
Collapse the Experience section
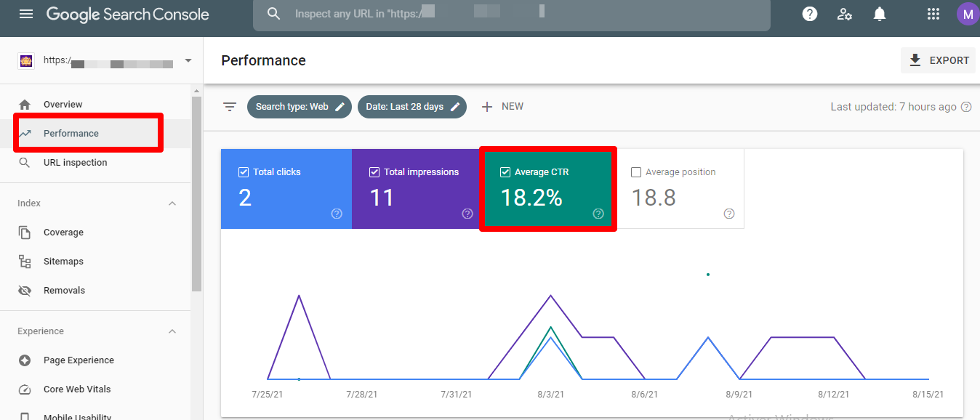coord(172,331)
